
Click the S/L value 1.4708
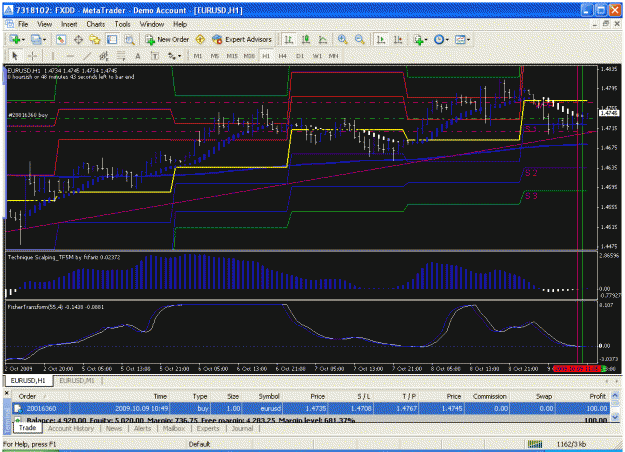(361, 409)
